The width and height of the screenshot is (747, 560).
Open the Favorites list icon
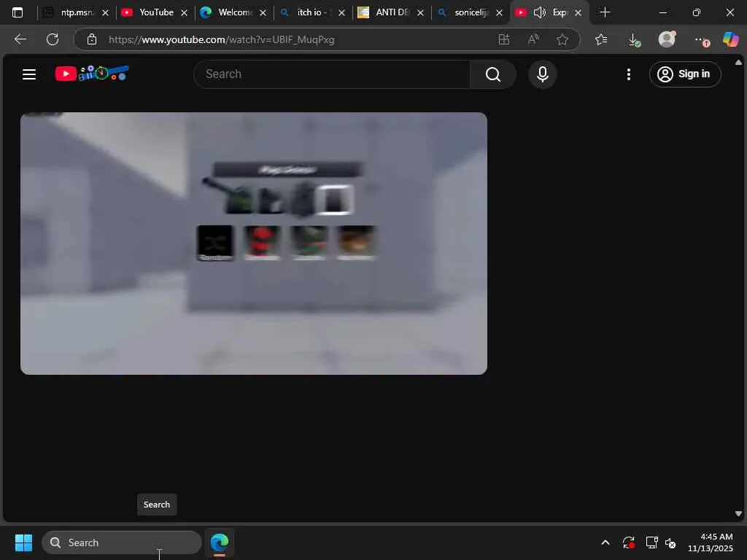pos(601,39)
